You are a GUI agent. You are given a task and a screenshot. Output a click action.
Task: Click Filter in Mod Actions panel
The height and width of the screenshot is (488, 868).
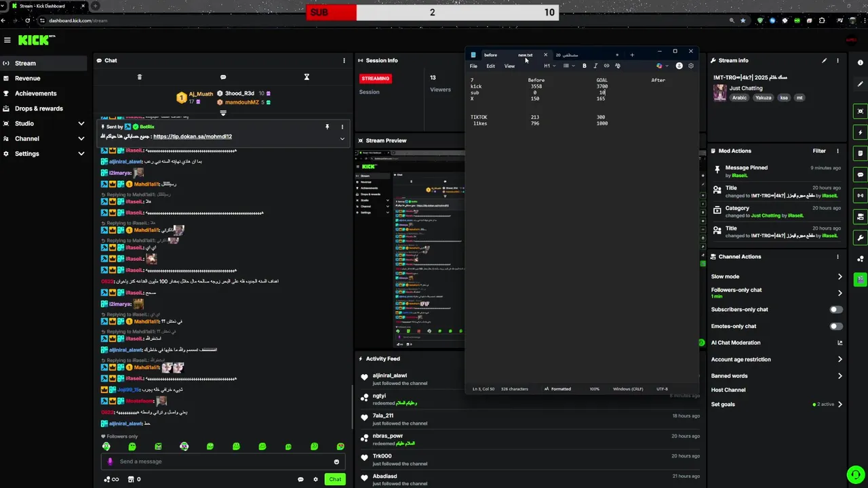tap(819, 151)
